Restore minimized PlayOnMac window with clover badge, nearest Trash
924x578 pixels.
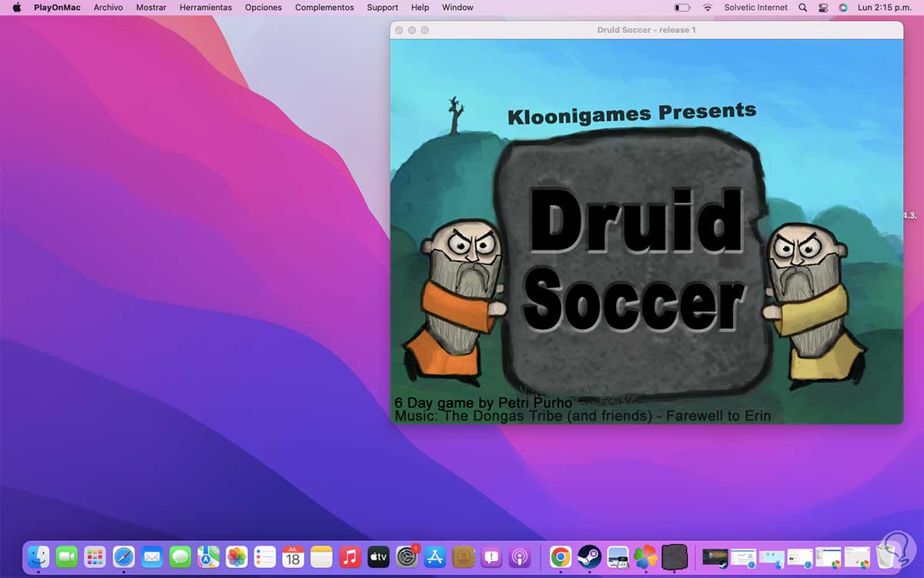pos(857,556)
